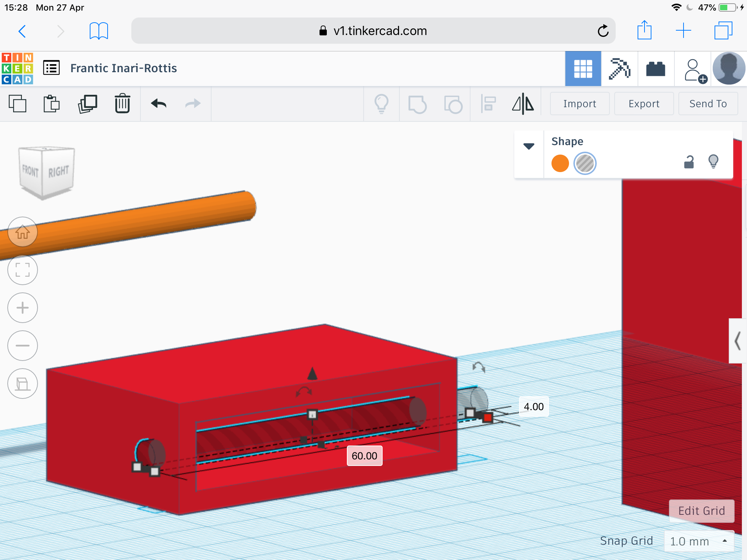Collapse the Shape panel arrow
747x560 pixels.
click(529, 146)
